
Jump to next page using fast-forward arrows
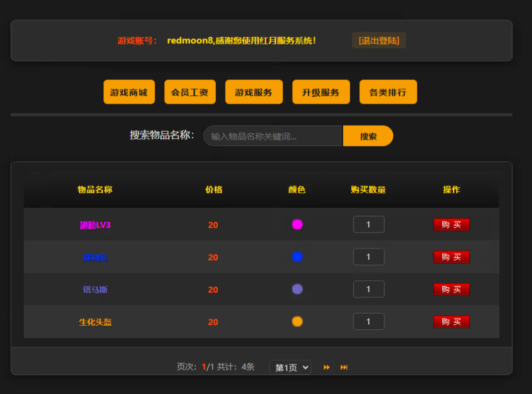point(327,367)
